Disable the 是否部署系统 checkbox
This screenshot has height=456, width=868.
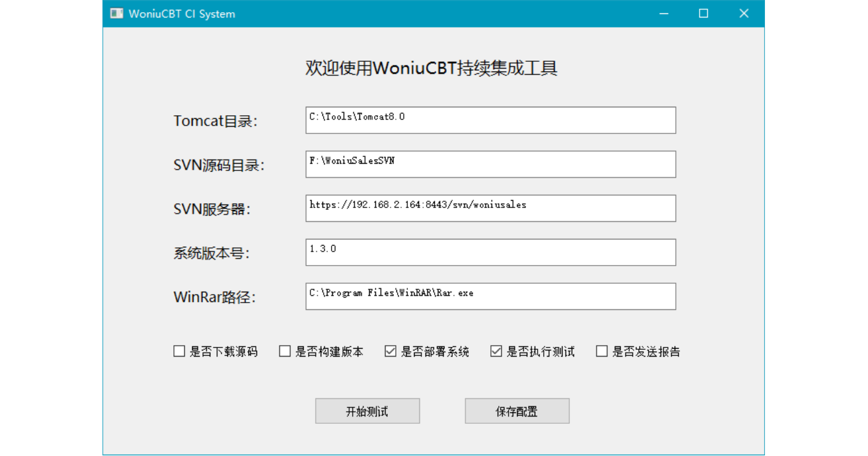tap(390, 350)
